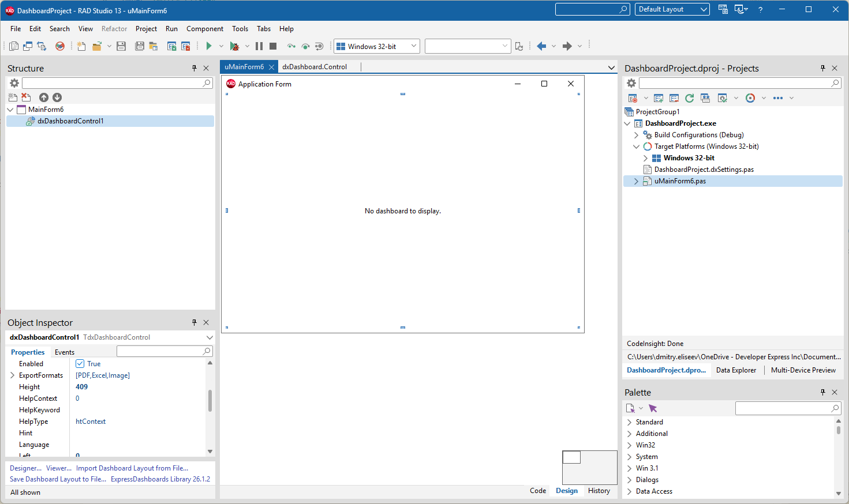849x504 pixels.
Task: Click Add File to Project toolbar icon
Action: point(171,46)
